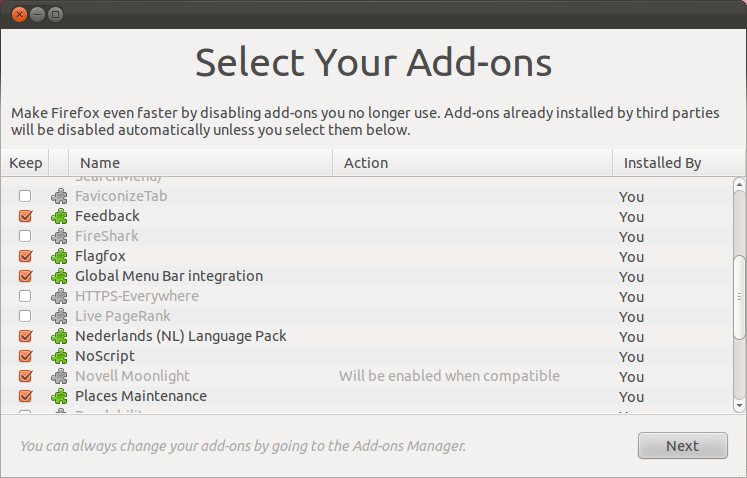Click scrollbar down arrow in add-on list
The width and height of the screenshot is (747, 478).
739,407
